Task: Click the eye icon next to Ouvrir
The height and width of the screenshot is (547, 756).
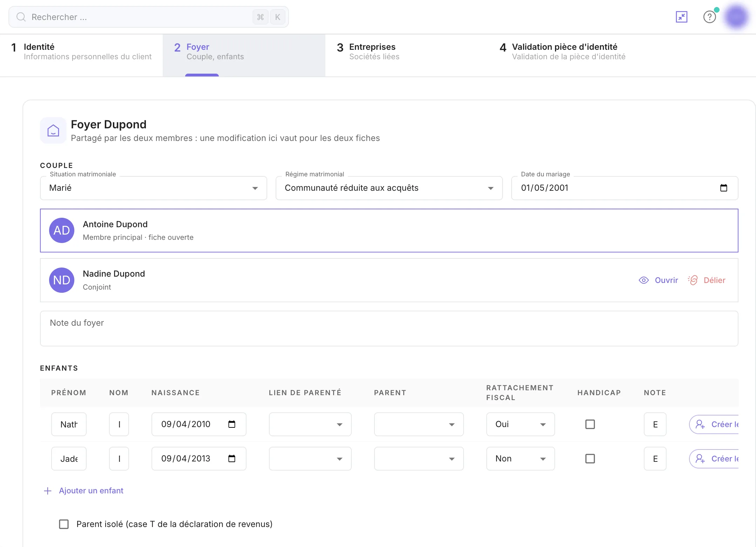Action: [644, 280]
